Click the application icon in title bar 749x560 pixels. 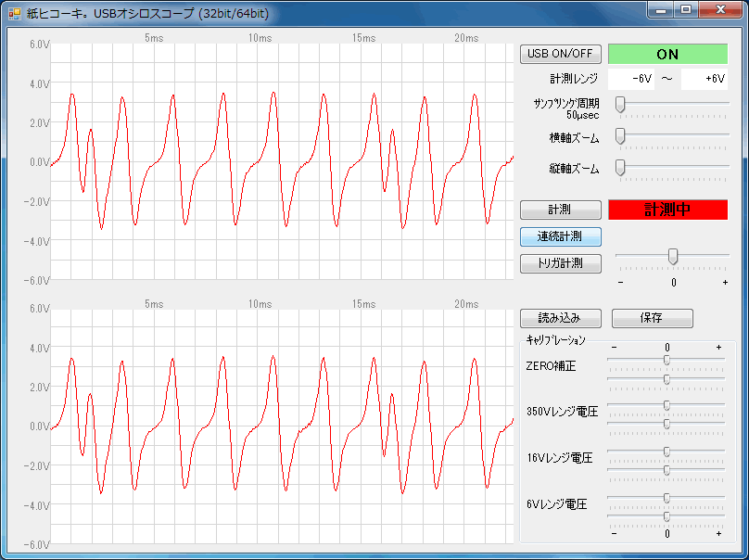[x=14, y=13]
